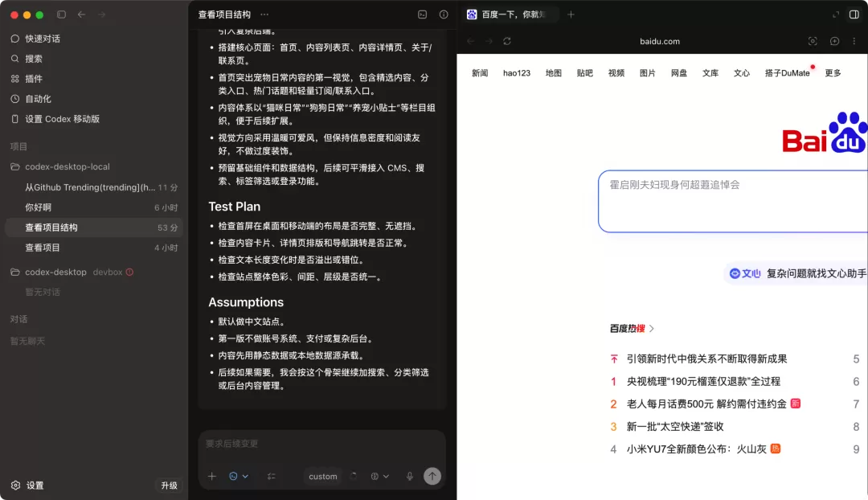Click the devbox red warning icon

(x=129, y=272)
